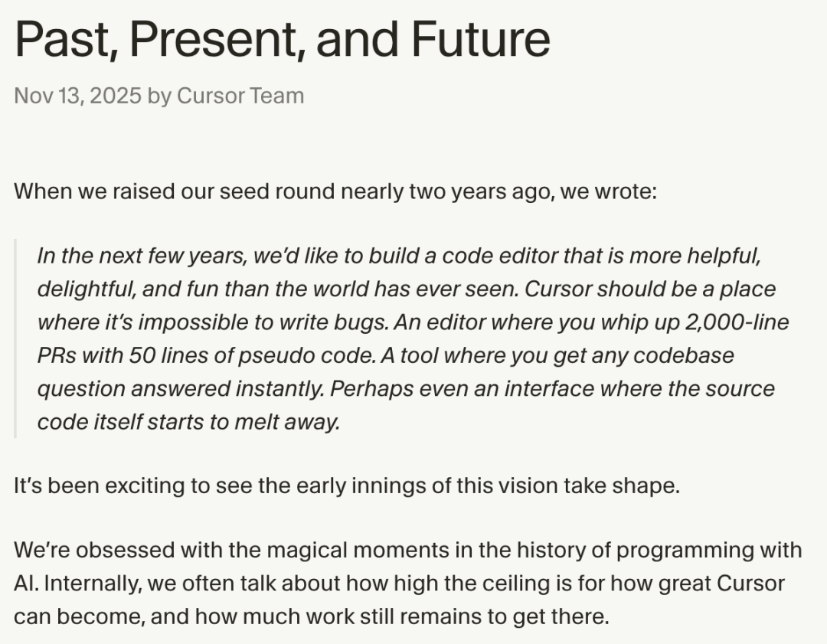Click the "Cursor Team" author name
827x644 pixels.
240,96
